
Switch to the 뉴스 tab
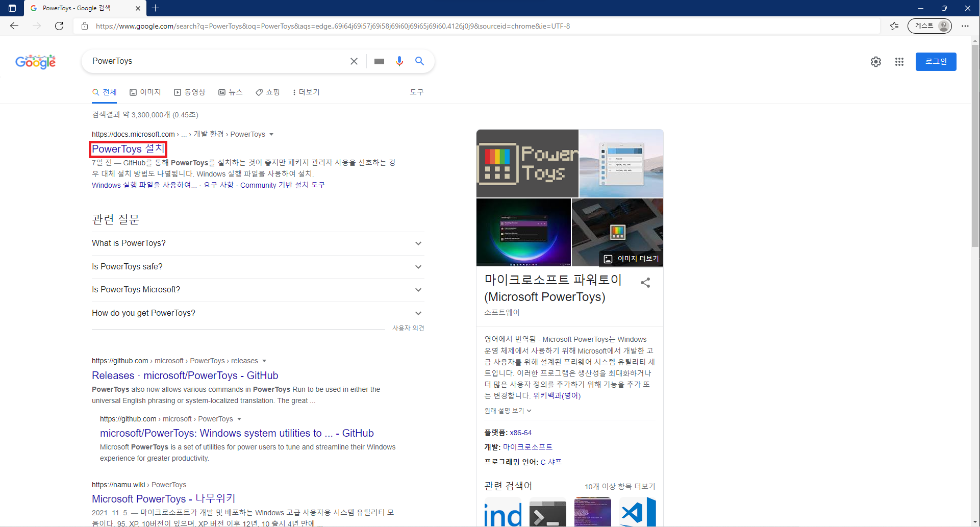pos(231,92)
